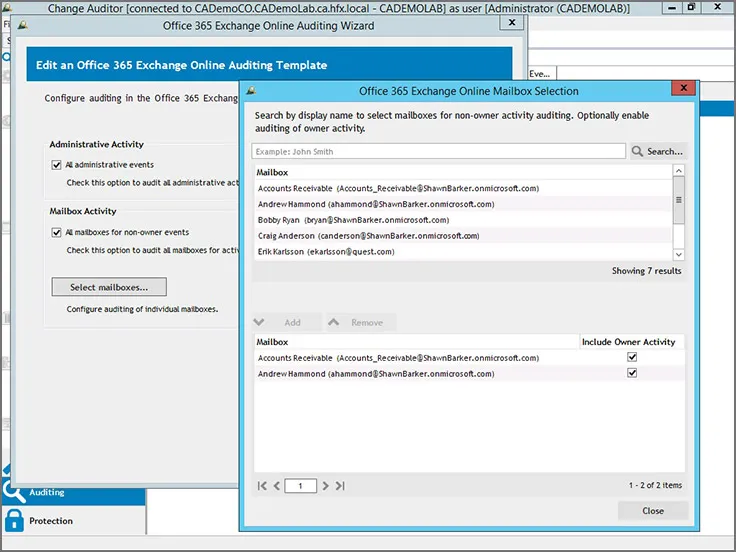Close the Auditing Wizard window
This screenshot has height=552, width=736.
click(512, 23)
